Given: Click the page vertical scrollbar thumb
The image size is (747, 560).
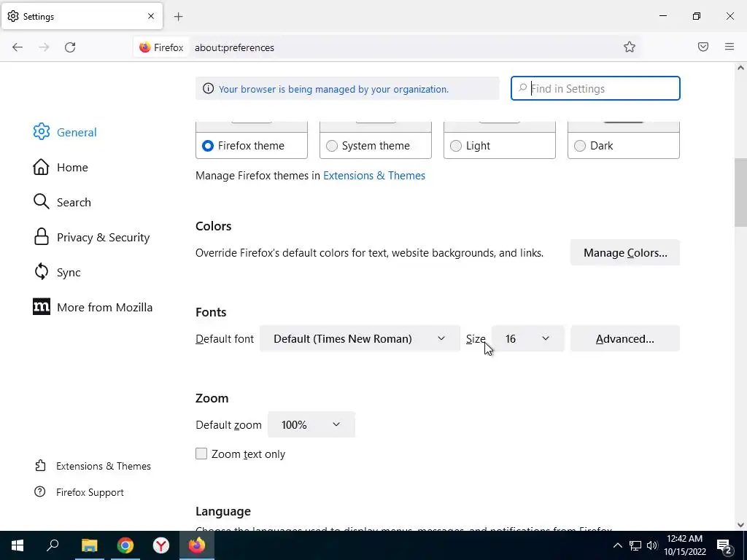Looking at the screenshot, I should click(740, 192).
